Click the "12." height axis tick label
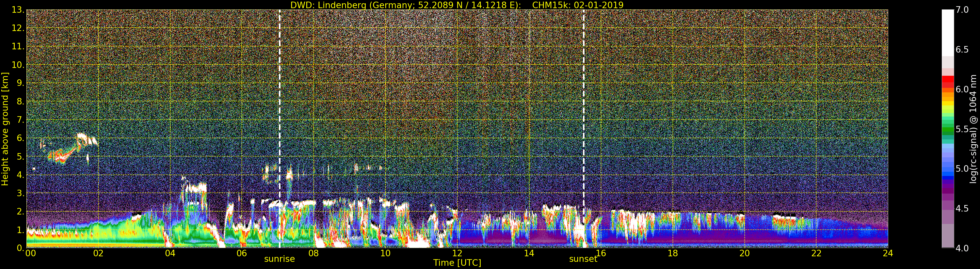 click(x=18, y=28)
